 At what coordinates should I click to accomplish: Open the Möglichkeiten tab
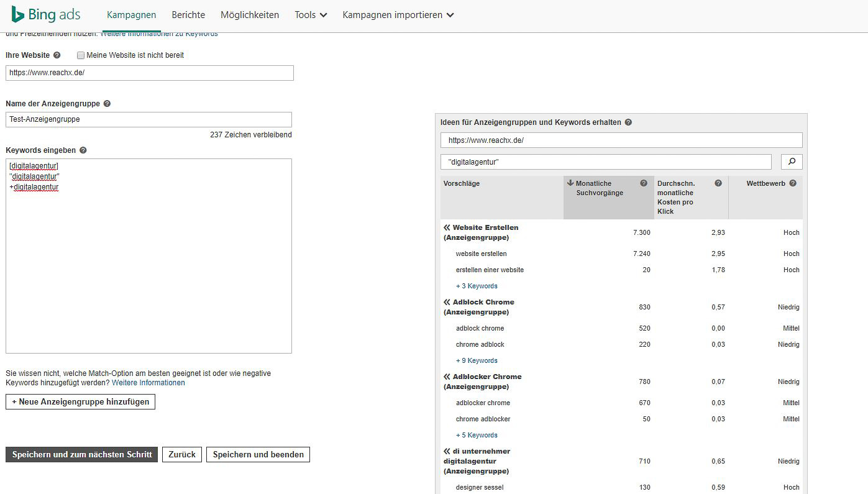250,15
